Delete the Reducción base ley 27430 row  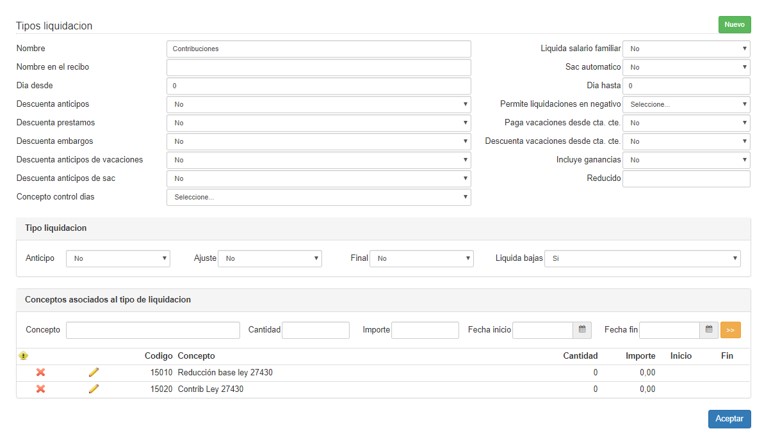[41, 372]
